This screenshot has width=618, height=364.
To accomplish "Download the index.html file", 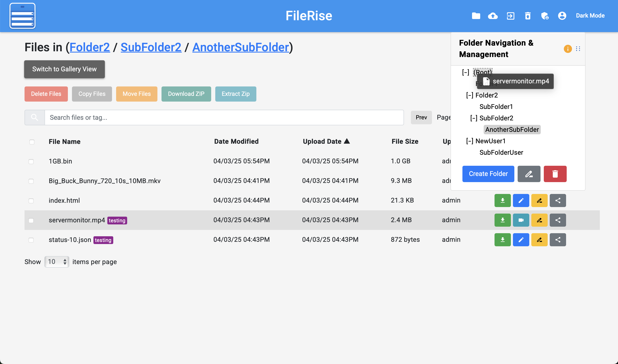I will 502,200.
